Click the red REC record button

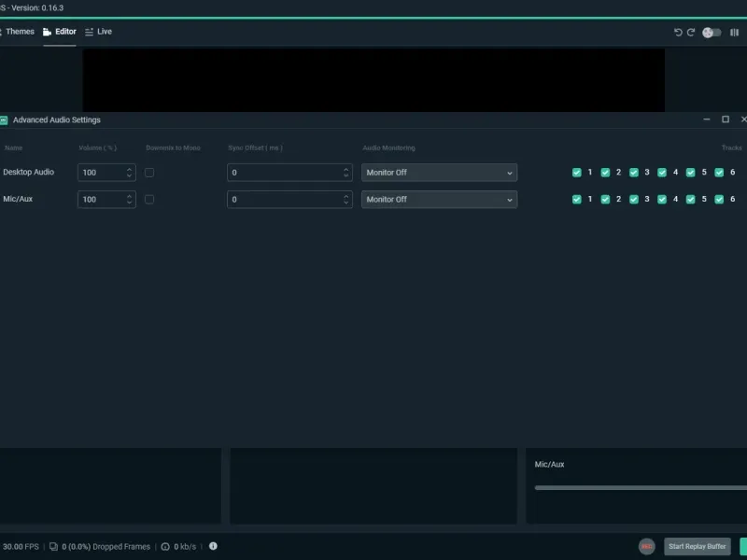[x=647, y=546]
